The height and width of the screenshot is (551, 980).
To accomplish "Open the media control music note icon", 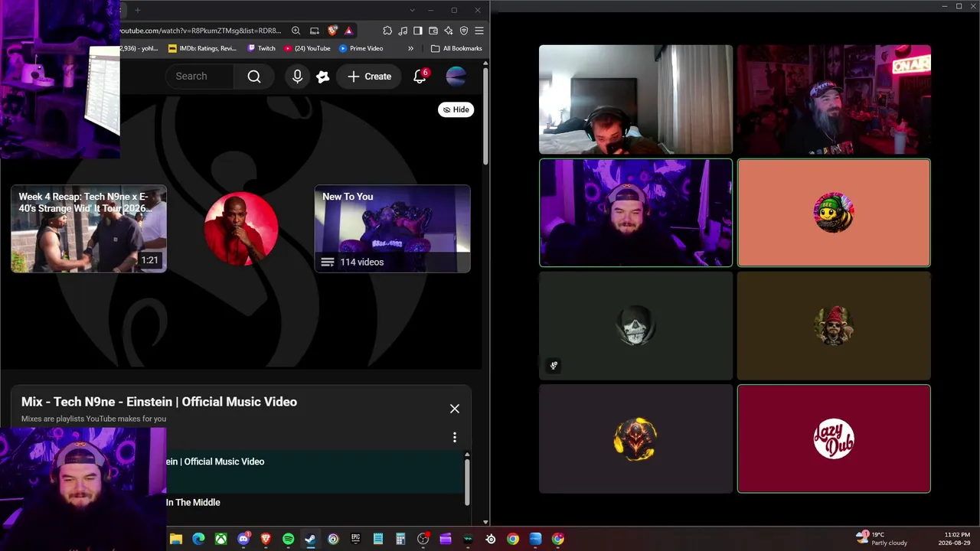I will pyautogui.click(x=403, y=31).
